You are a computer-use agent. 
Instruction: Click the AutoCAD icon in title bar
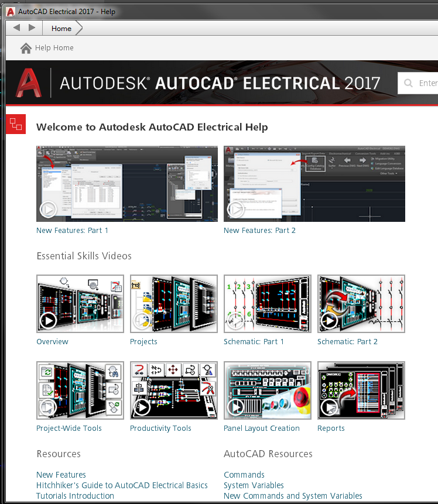(11, 12)
